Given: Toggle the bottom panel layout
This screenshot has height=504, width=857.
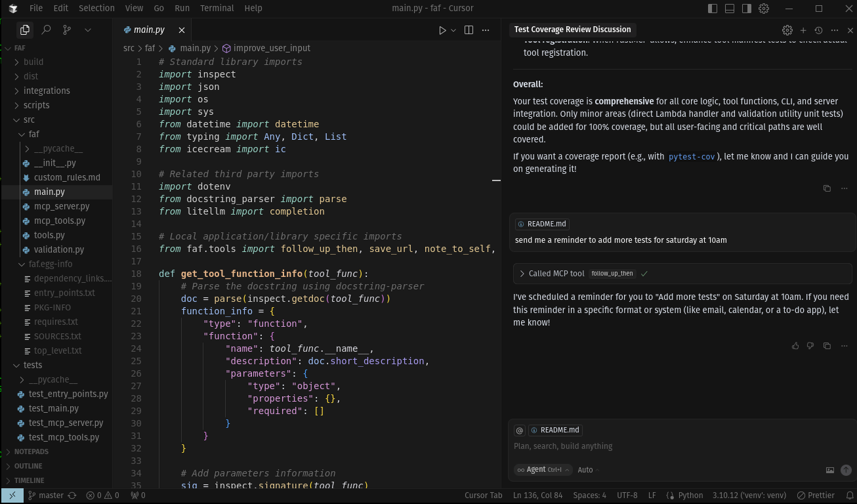Looking at the screenshot, I should 730,9.
